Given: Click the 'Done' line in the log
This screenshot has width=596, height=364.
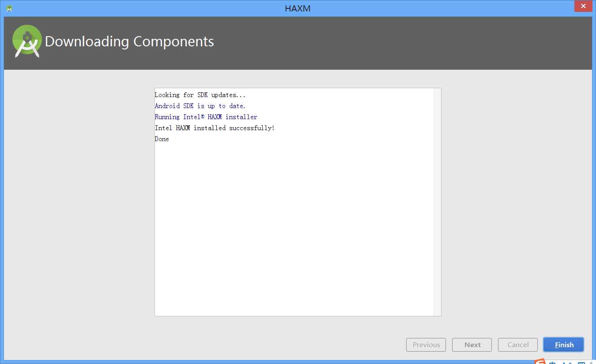Looking at the screenshot, I should click(x=162, y=139).
